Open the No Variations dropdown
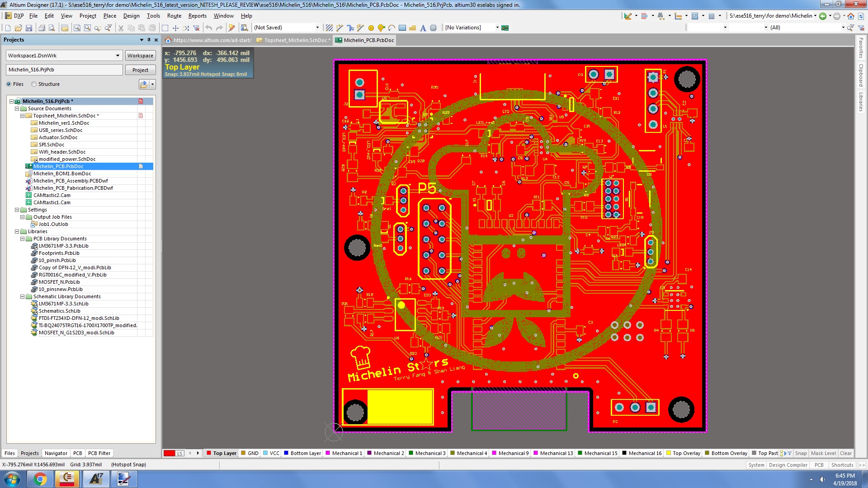Screen dimensions: 868x488 (497, 28)
